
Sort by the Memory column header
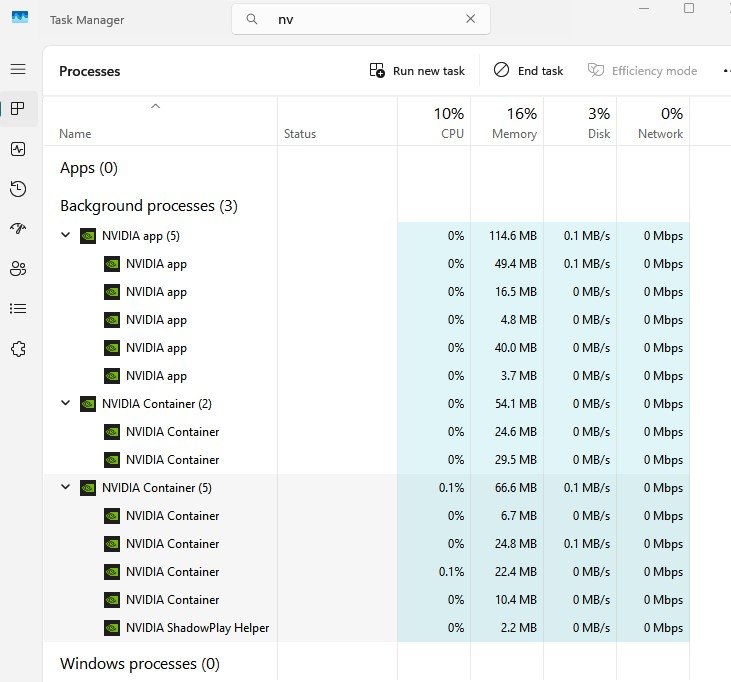(507, 121)
